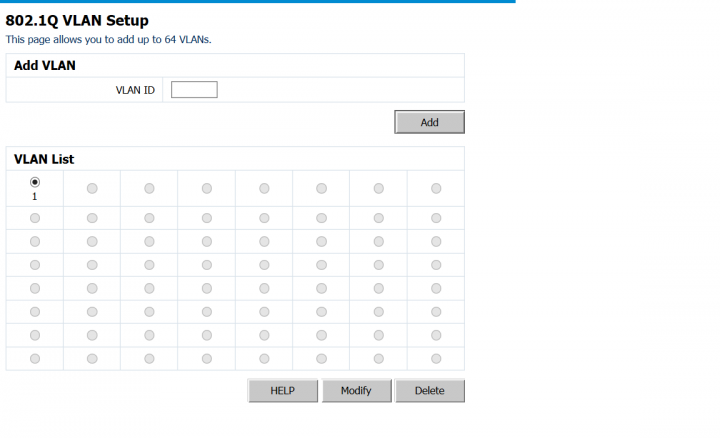720x438 pixels.
Task: Select the first radio button in second row
Action: tap(35, 218)
